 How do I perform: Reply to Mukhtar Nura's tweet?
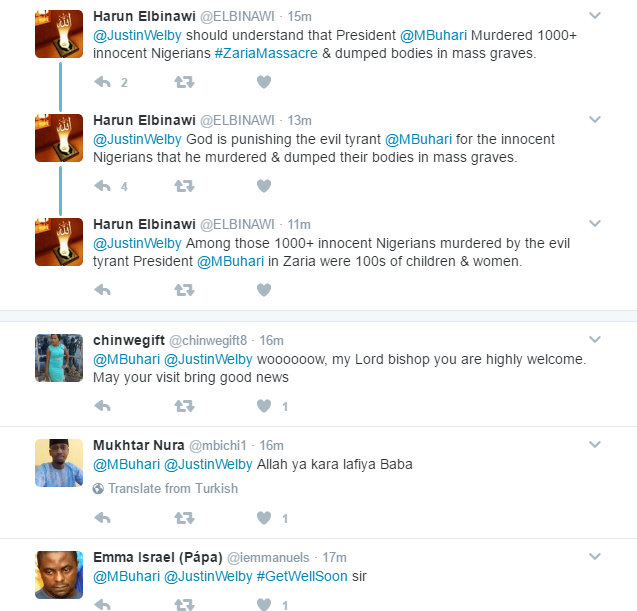point(102,518)
